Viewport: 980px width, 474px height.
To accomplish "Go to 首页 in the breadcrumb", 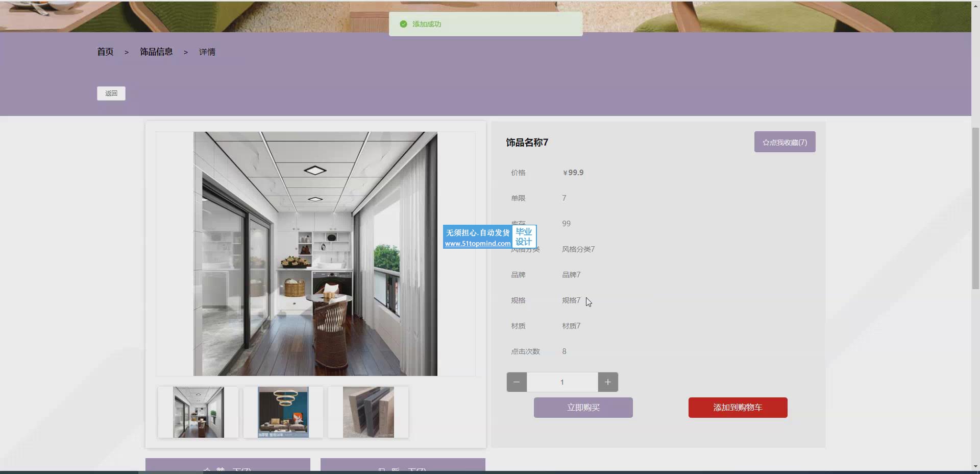I will (x=105, y=52).
